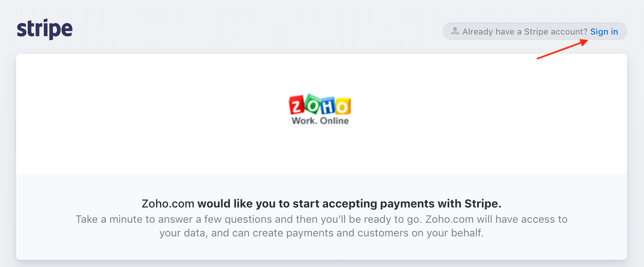Click the Stripe logo
This screenshot has width=644, height=267.
coord(45,29)
